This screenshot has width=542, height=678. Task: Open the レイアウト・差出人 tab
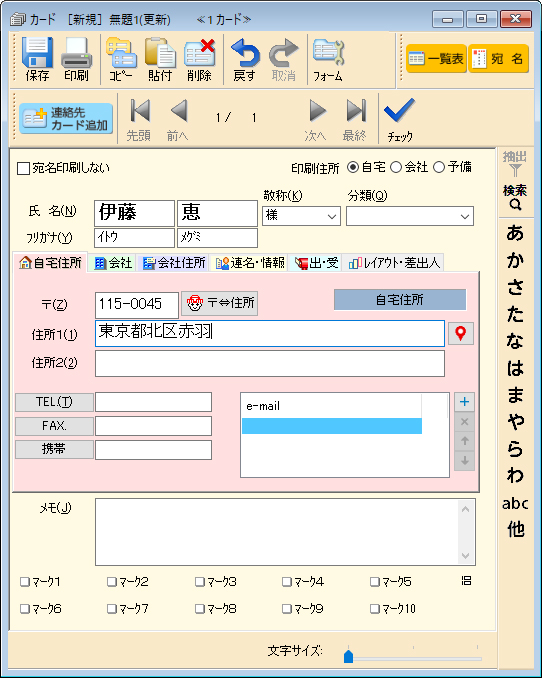tap(394, 263)
